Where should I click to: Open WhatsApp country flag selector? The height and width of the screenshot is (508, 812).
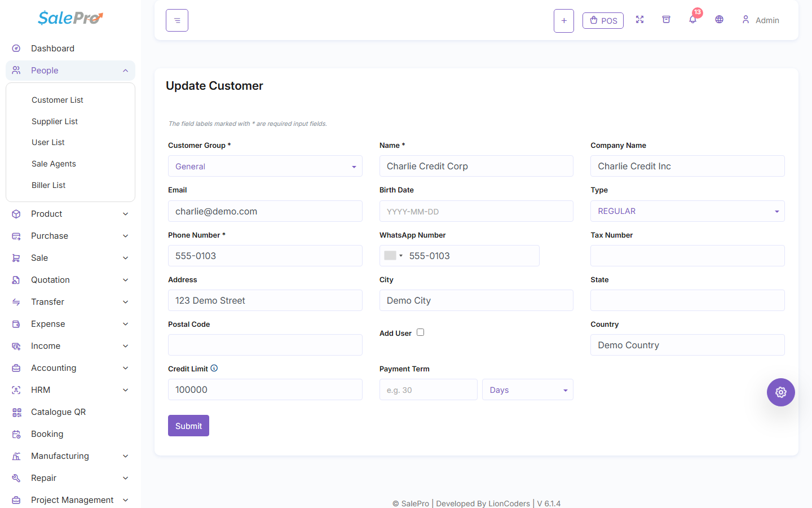[x=393, y=256]
